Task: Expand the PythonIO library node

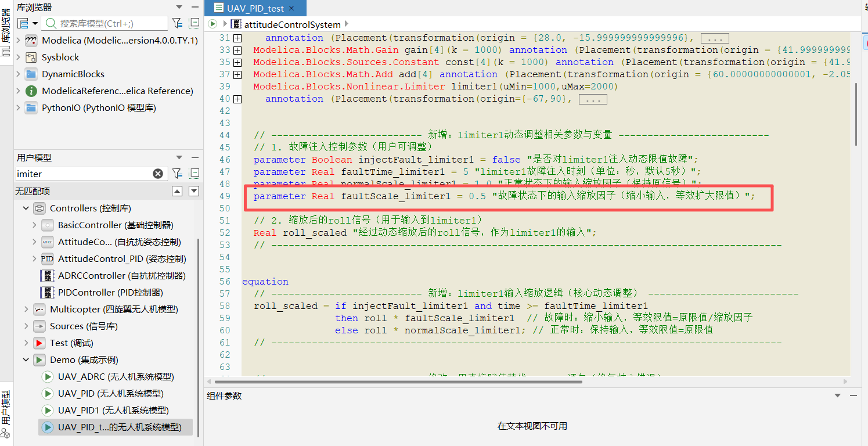Action: pyautogui.click(x=19, y=108)
